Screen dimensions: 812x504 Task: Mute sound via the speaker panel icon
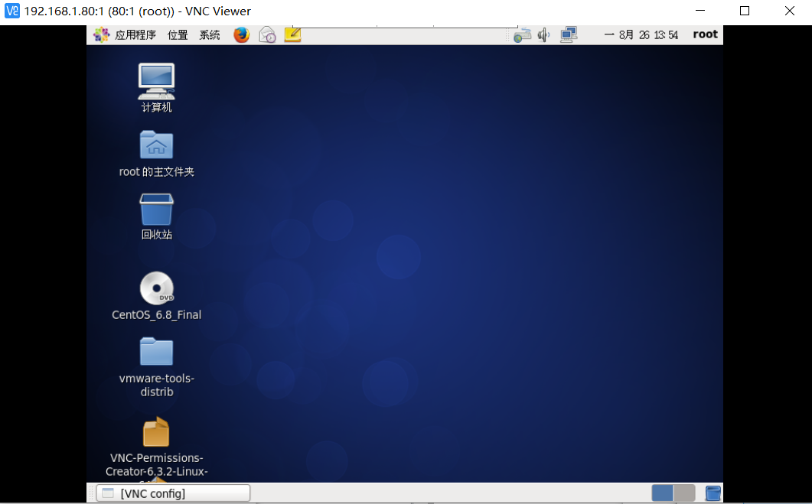coord(543,34)
